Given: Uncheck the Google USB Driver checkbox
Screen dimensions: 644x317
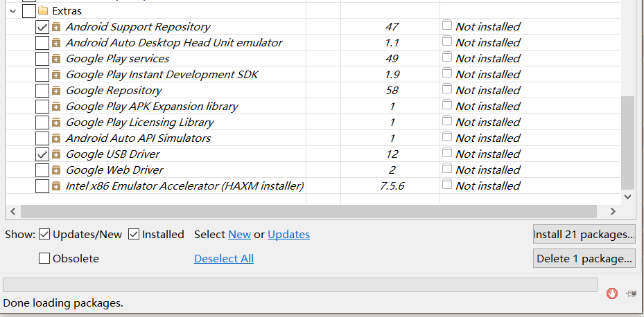Looking at the screenshot, I should (x=42, y=154).
